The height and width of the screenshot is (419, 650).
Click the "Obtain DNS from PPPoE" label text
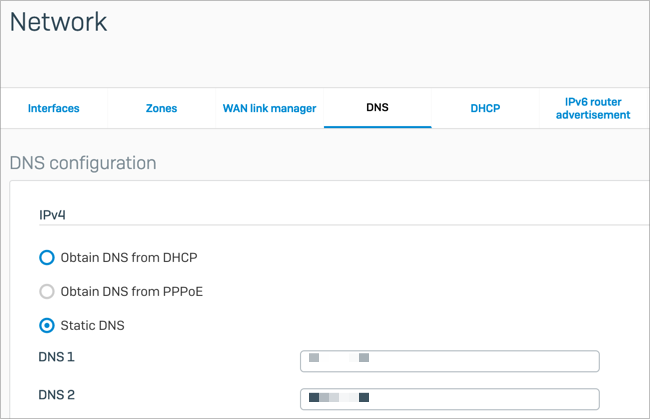click(132, 291)
